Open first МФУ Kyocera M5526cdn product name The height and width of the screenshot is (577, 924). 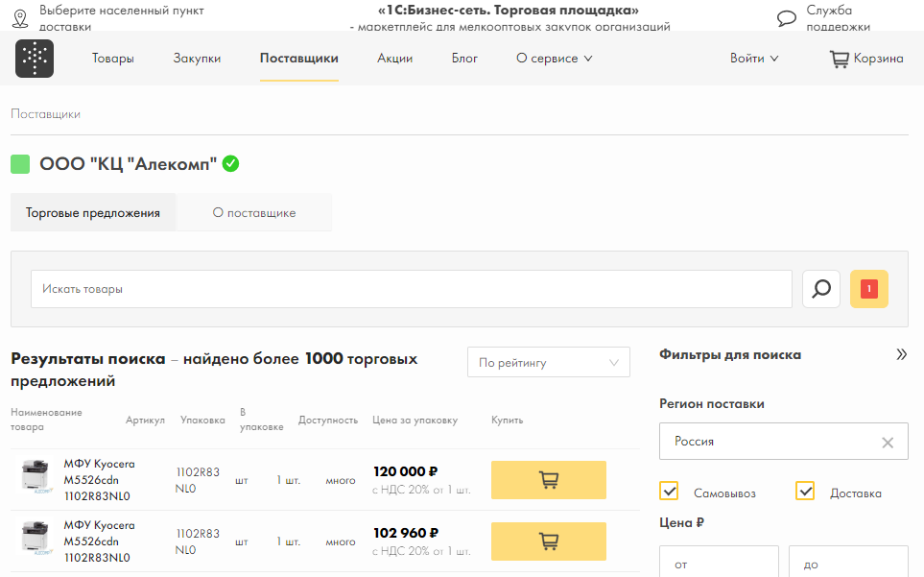[99, 480]
